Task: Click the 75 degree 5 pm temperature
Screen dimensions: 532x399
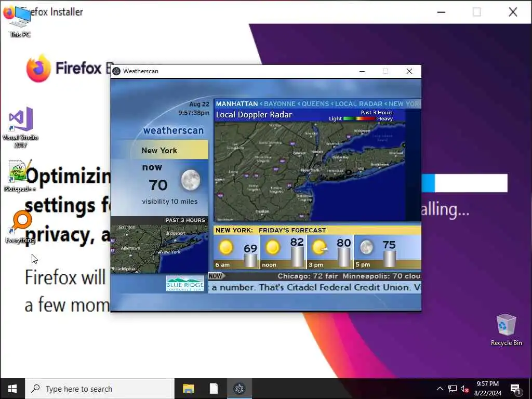Action: pos(389,245)
